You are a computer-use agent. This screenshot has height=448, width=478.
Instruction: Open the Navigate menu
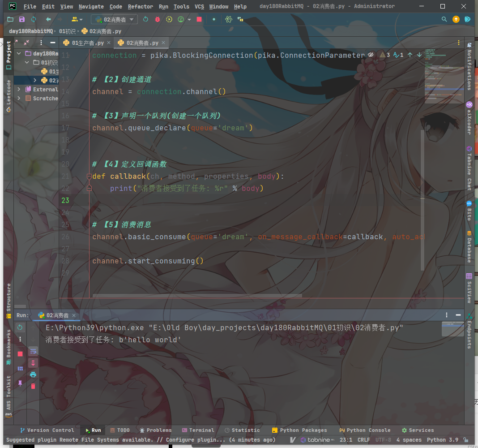pyautogui.click(x=91, y=6)
